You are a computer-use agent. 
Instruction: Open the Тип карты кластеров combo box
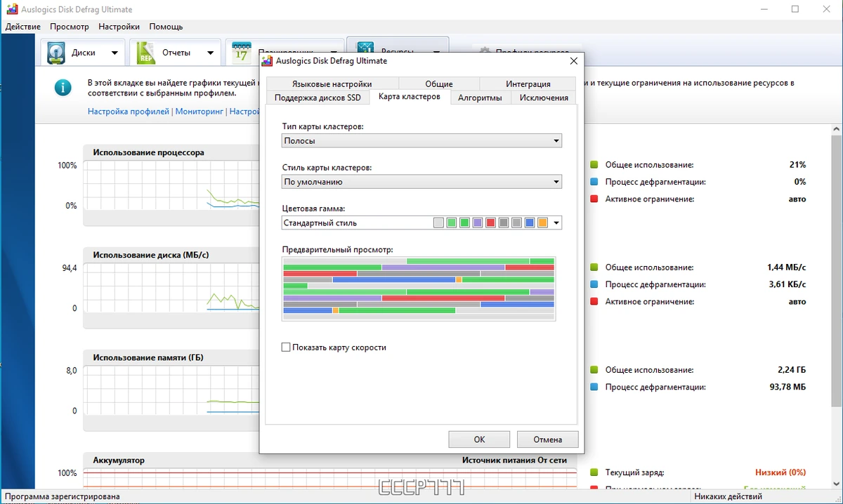(x=421, y=141)
